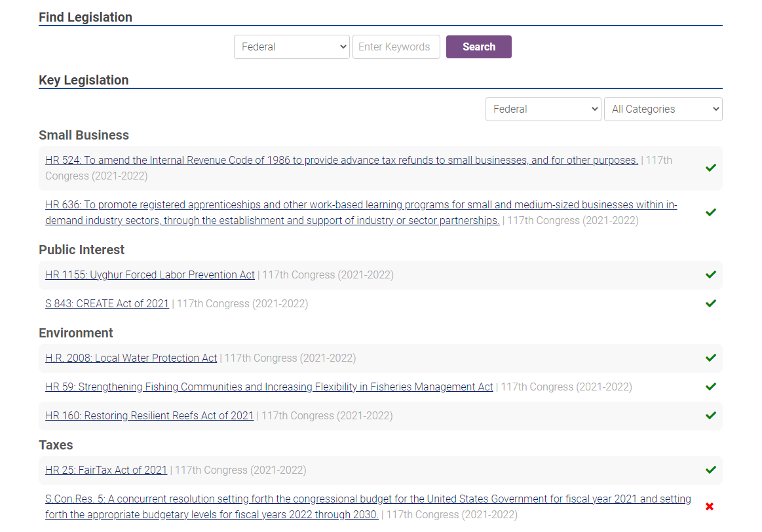Click checkmark for Restoring Resilient Reefs Act
This screenshot has width=762, height=532.
pos(710,415)
